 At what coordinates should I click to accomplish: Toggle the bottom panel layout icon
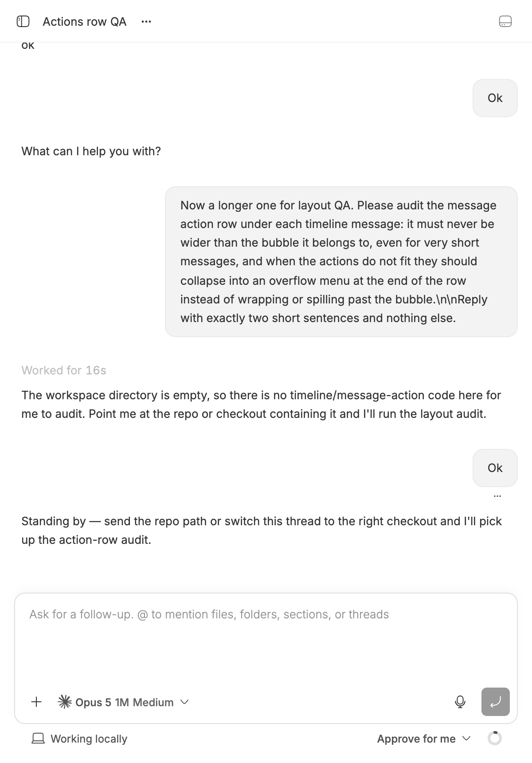pyautogui.click(x=505, y=21)
